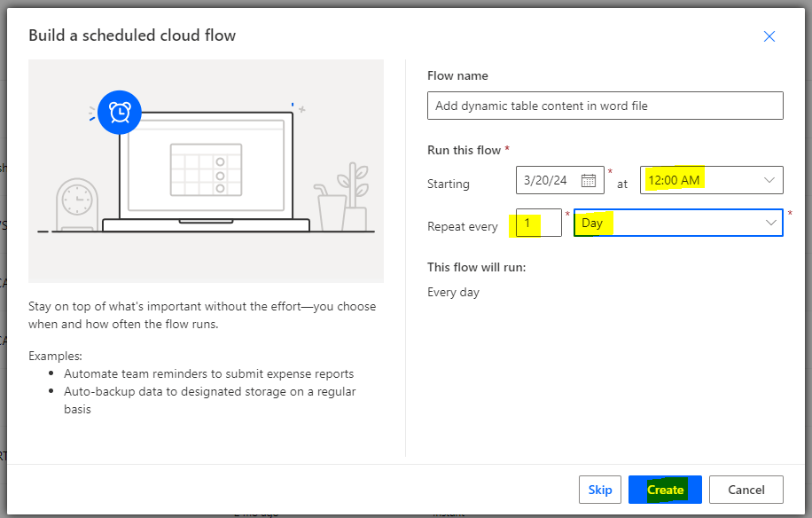812x518 pixels.
Task: Select the Starting date field 3/20/24
Action: click(x=548, y=180)
